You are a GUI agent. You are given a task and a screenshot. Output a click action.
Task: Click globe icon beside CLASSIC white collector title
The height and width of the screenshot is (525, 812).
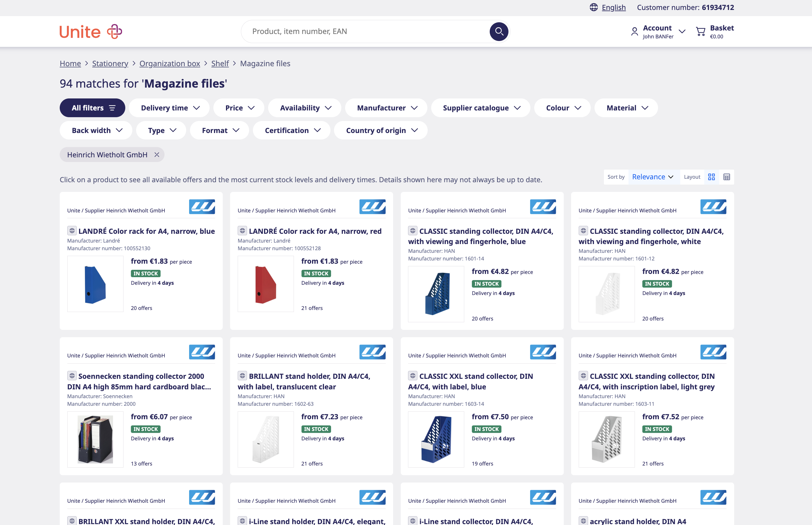click(583, 231)
